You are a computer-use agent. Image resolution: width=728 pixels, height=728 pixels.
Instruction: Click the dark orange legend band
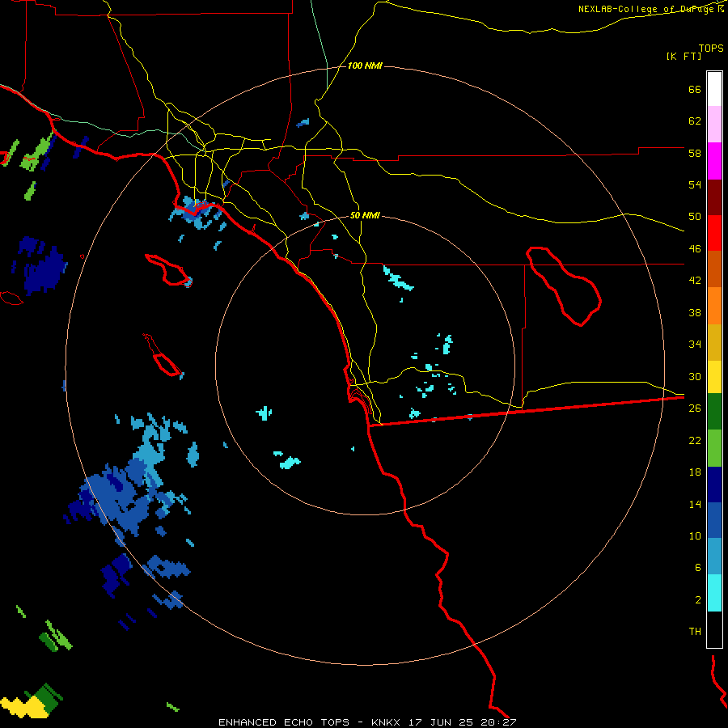[714, 269]
